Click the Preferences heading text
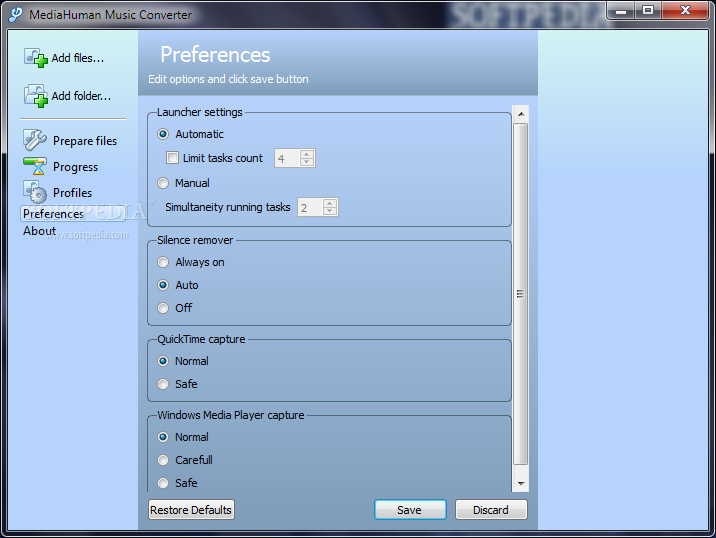716x538 pixels. 215,55
